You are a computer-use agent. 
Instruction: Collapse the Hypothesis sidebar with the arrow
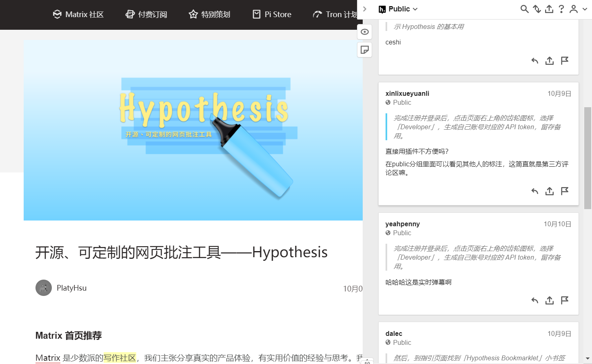click(x=365, y=9)
